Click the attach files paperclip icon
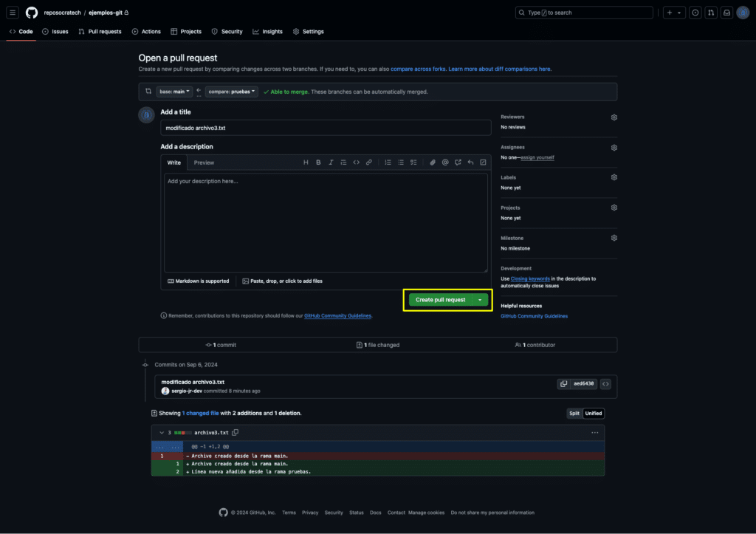Viewport: 756px width, 534px height. 433,162
